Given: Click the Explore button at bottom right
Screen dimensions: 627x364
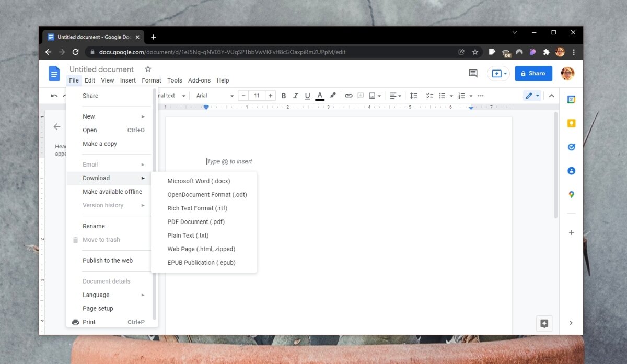Looking at the screenshot, I should [x=544, y=323].
